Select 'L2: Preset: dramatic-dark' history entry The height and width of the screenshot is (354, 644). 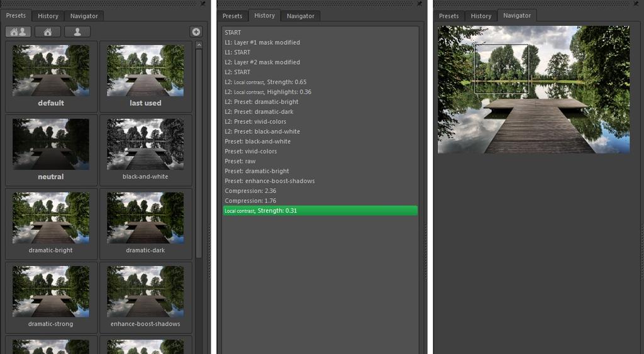pos(320,111)
